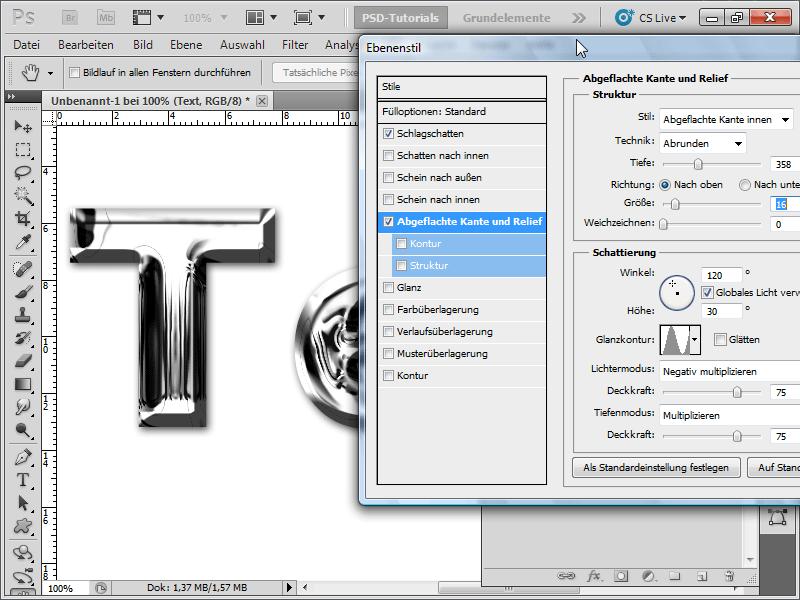Select the Clone Stamp tool
Image resolution: width=800 pixels, height=600 pixels.
(x=23, y=315)
